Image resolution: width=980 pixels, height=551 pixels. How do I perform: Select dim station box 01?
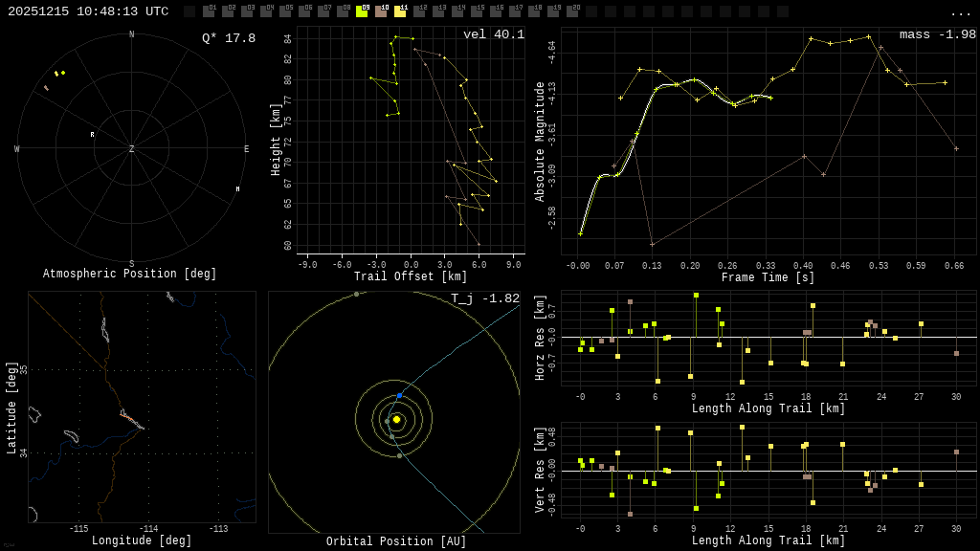(x=209, y=11)
